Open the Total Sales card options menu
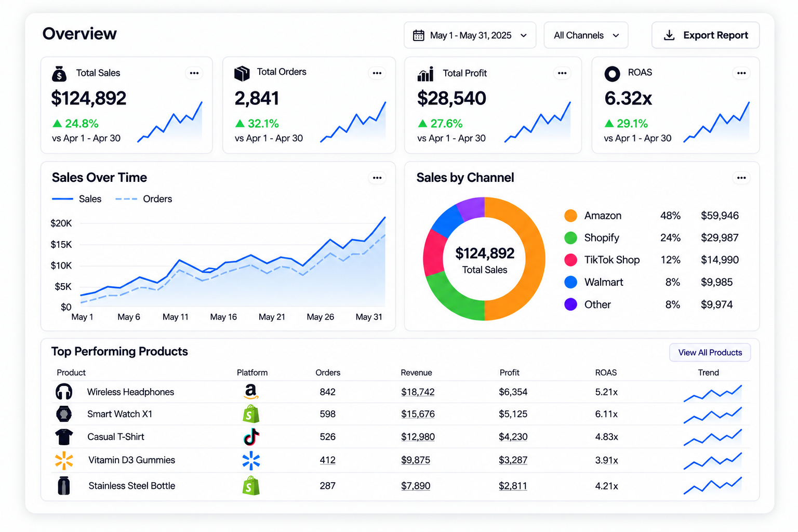 coord(194,73)
